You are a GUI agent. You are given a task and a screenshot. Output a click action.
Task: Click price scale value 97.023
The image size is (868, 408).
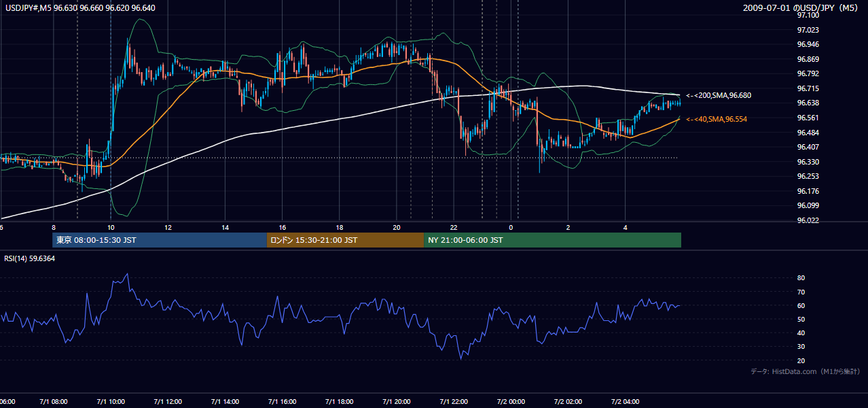809,30
